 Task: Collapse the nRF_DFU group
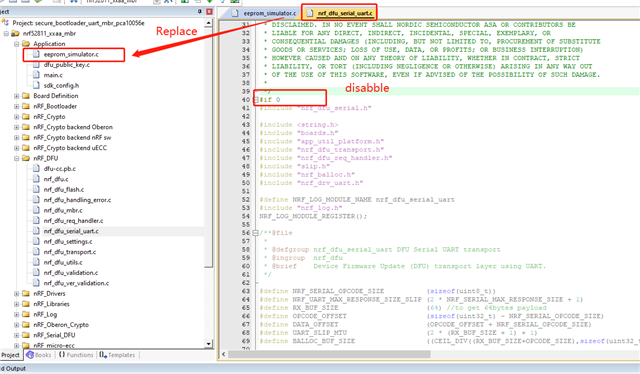[16, 158]
